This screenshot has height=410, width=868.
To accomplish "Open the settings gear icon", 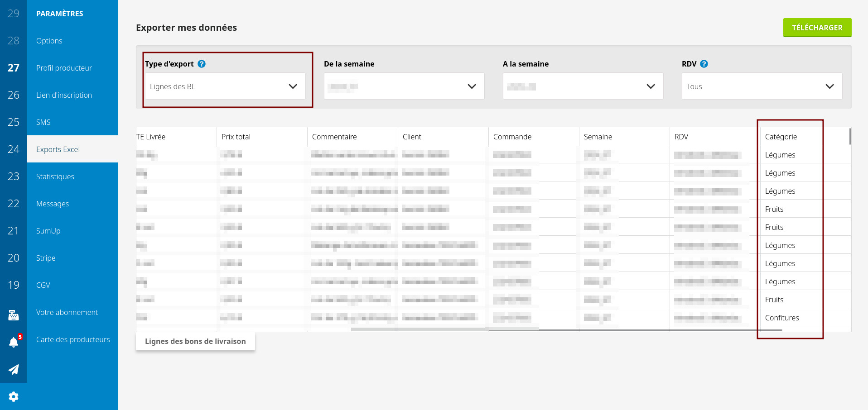I will point(14,396).
